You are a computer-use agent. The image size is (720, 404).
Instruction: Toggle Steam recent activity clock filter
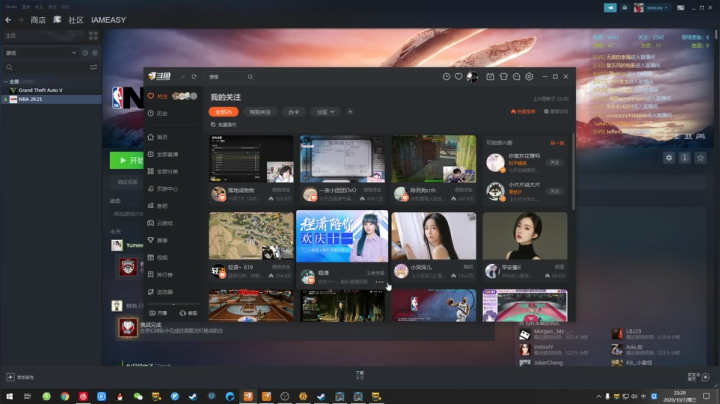coord(85,53)
